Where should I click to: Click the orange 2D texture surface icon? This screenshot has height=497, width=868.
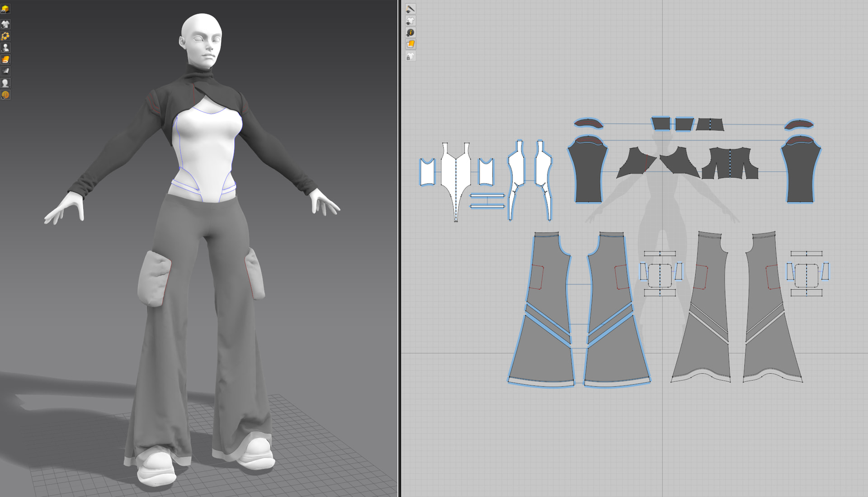pyautogui.click(x=410, y=44)
